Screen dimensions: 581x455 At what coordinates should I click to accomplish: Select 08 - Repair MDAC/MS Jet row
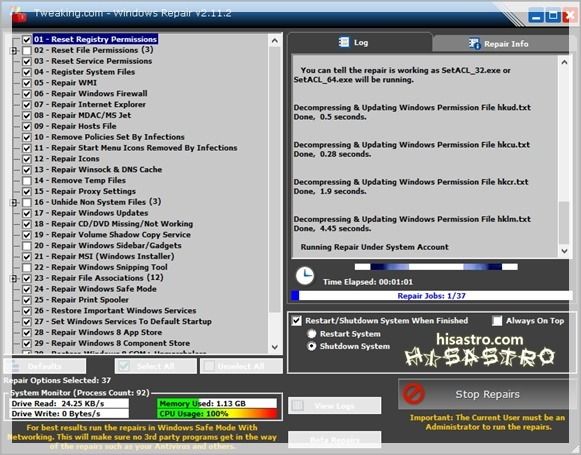(x=83, y=115)
